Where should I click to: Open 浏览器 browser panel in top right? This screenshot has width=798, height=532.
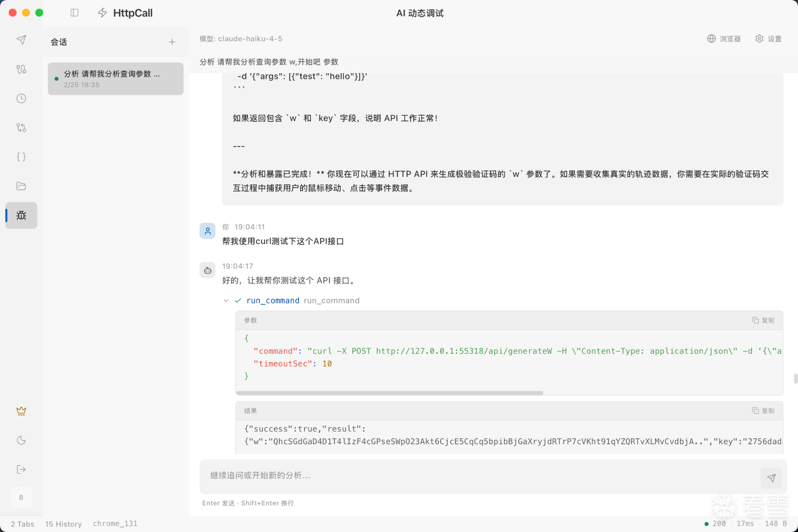724,38
